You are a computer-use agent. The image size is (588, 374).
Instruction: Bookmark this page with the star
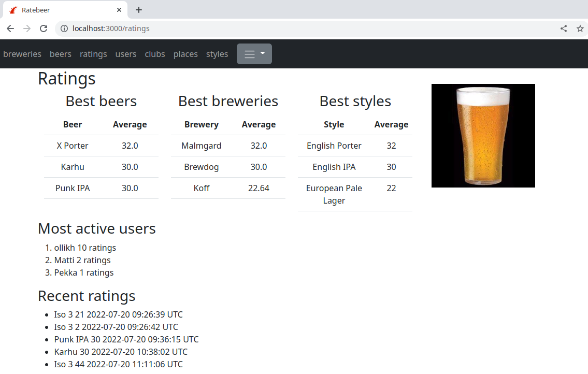pyautogui.click(x=580, y=28)
